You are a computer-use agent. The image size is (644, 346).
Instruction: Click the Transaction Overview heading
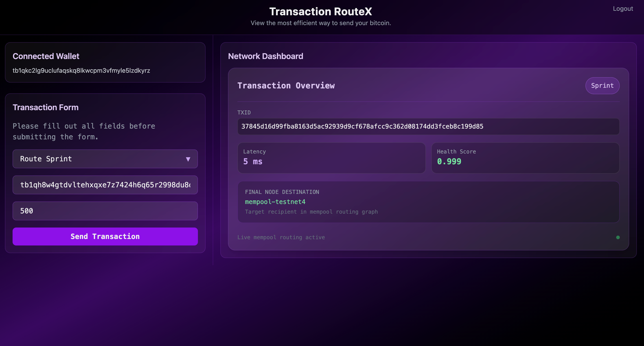coord(286,85)
